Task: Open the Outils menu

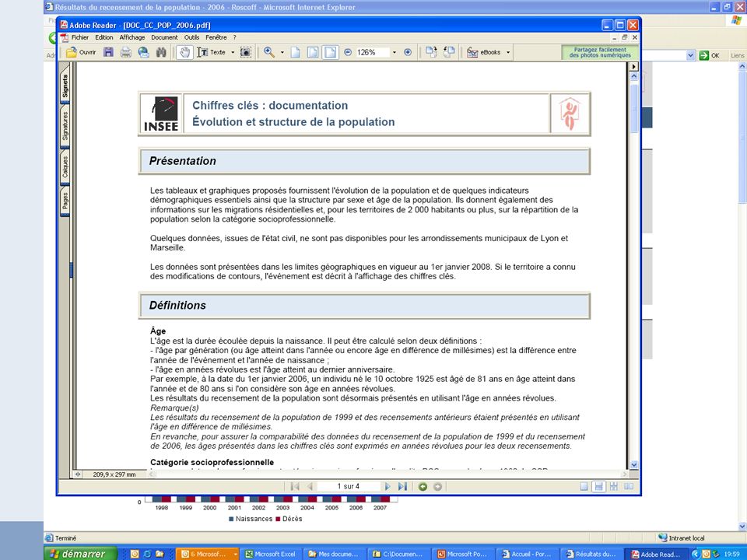Action: (191, 37)
